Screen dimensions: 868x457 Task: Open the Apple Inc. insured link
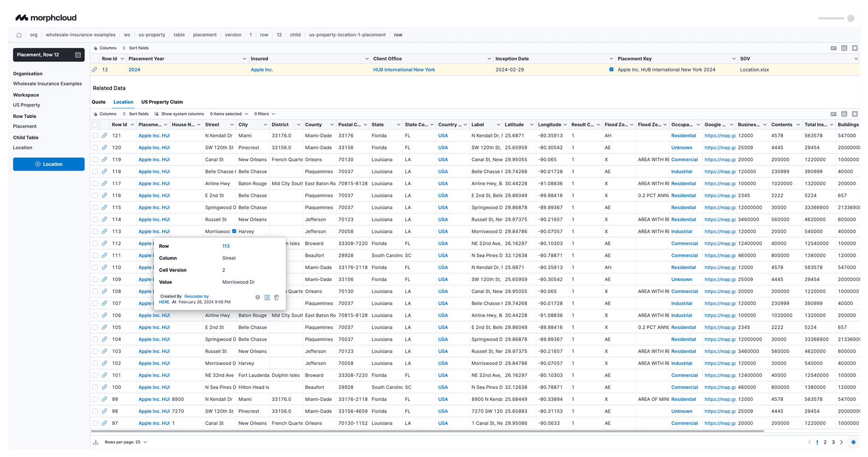click(x=262, y=70)
